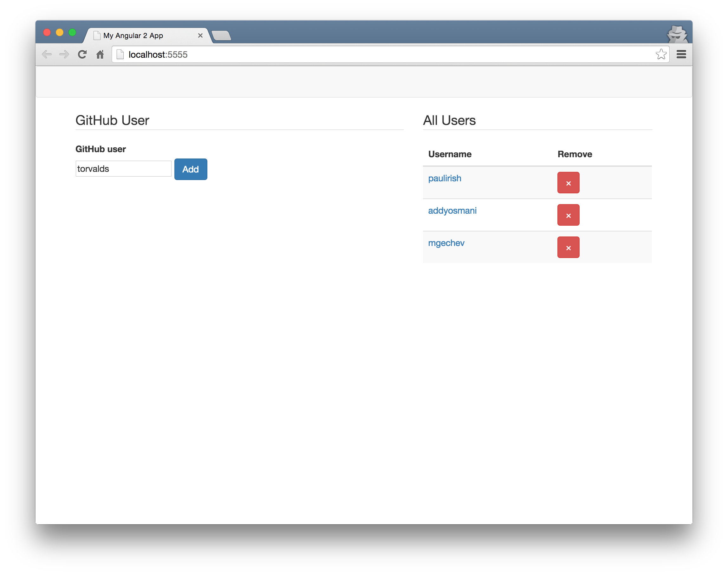
Task: Open the addyosmani user link
Action: pos(452,211)
